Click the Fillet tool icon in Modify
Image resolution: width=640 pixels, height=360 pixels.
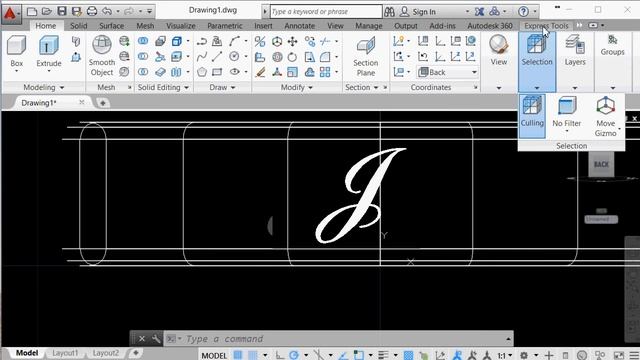325,57
